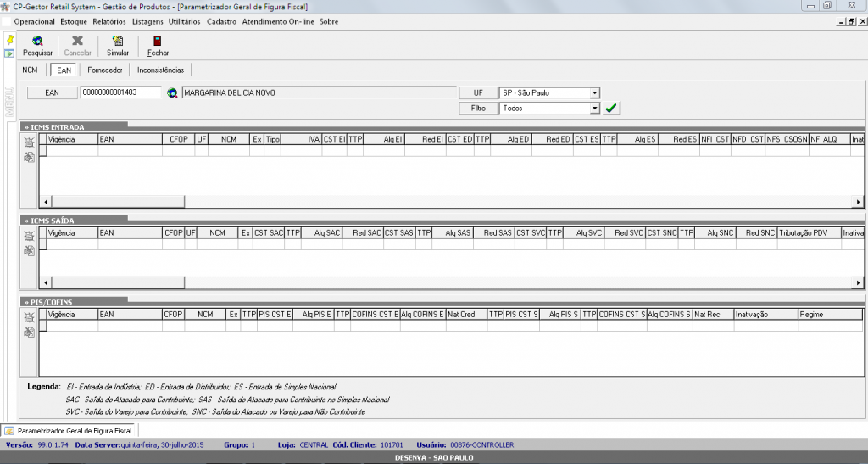Click the green checkmark apply filter icon
Viewport: 868px width, 464px height.
pyautogui.click(x=611, y=109)
